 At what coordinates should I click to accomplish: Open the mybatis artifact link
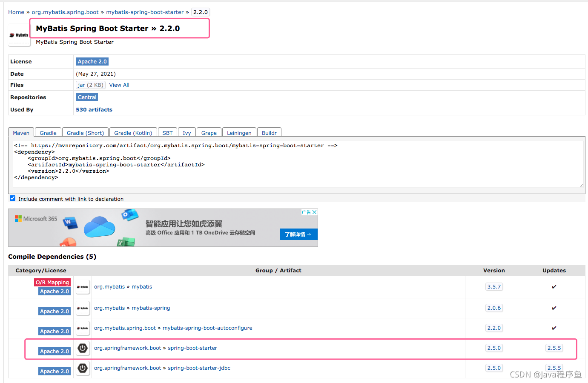(x=142, y=287)
